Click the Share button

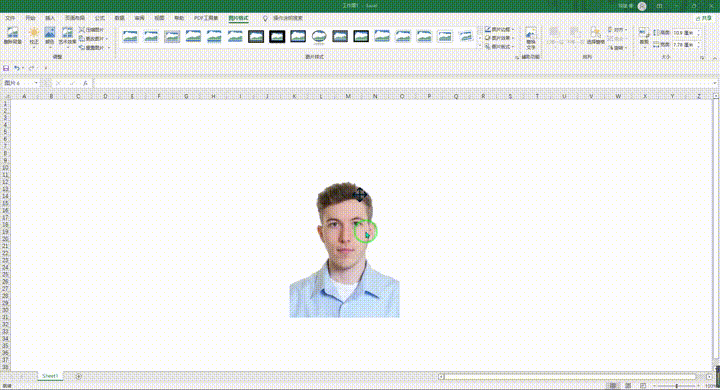[703, 18]
